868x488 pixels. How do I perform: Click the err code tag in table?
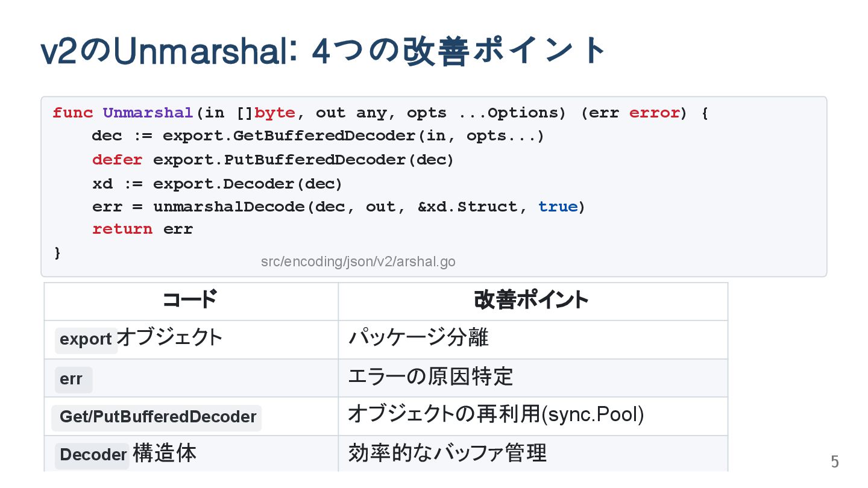pyautogui.click(x=72, y=380)
